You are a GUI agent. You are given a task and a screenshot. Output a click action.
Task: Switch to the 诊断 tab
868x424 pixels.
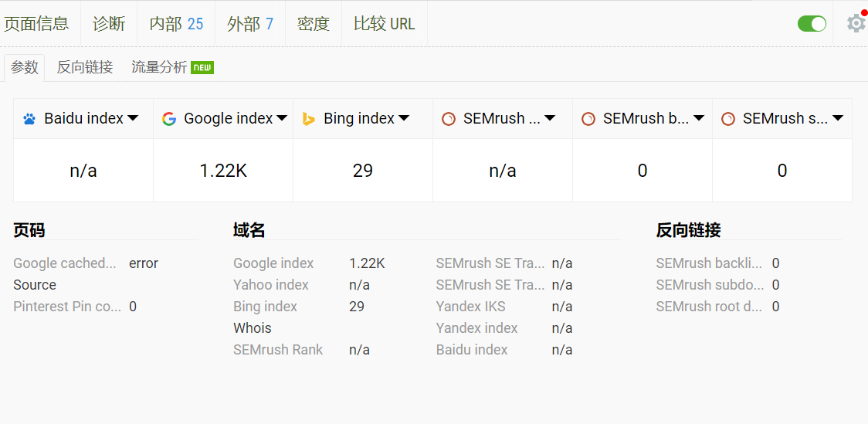pyautogui.click(x=109, y=24)
